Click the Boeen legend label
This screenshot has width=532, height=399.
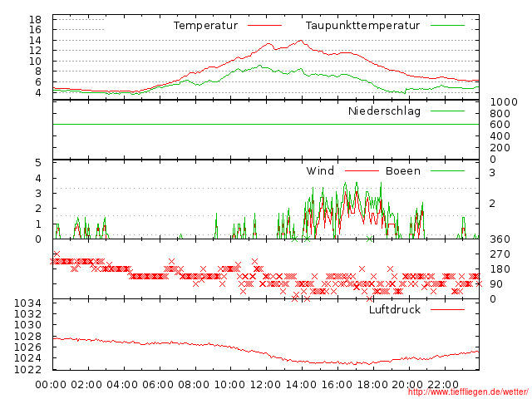pyautogui.click(x=403, y=171)
